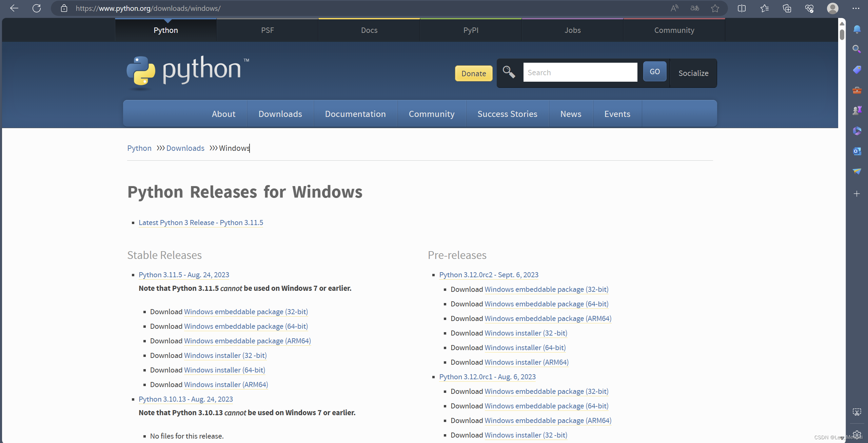The height and width of the screenshot is (443, 868).
Task: Switch to the PyPI top tab
Action: 471,30
